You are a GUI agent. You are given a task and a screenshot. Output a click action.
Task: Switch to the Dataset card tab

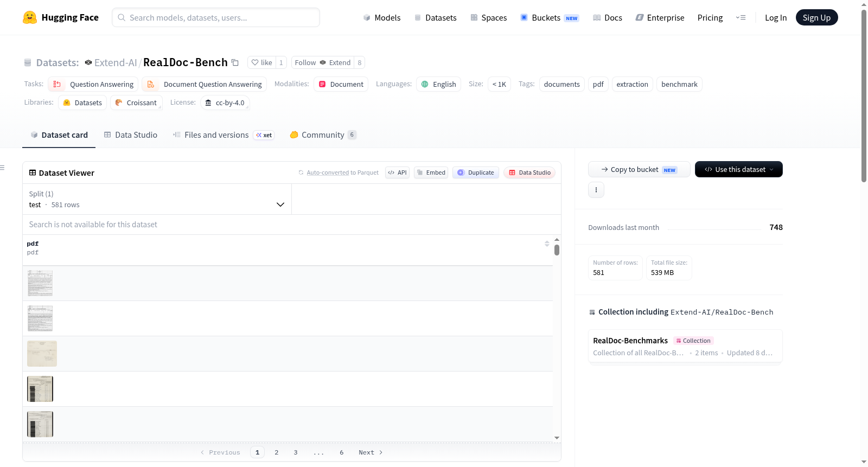click(x=59, y=135)
